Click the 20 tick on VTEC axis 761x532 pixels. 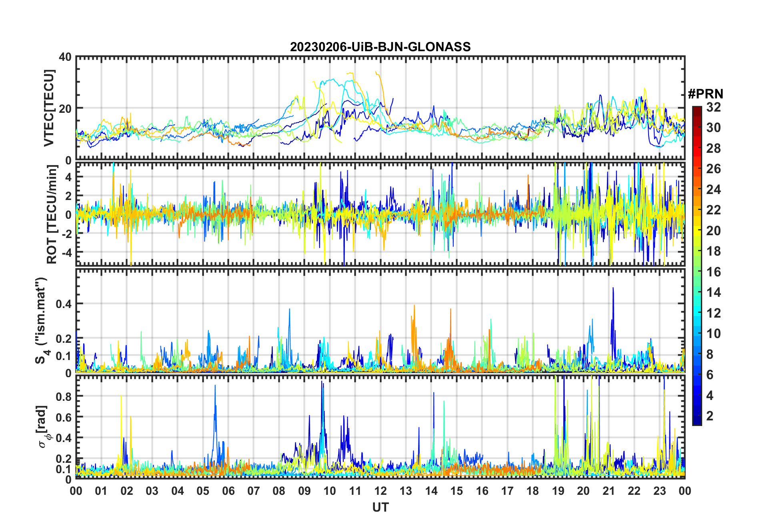(x=65, y=108)
